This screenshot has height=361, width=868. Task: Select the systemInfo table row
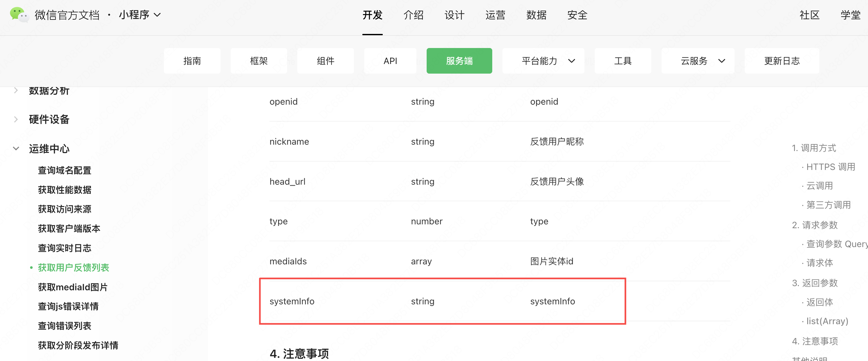coord(442,301)
